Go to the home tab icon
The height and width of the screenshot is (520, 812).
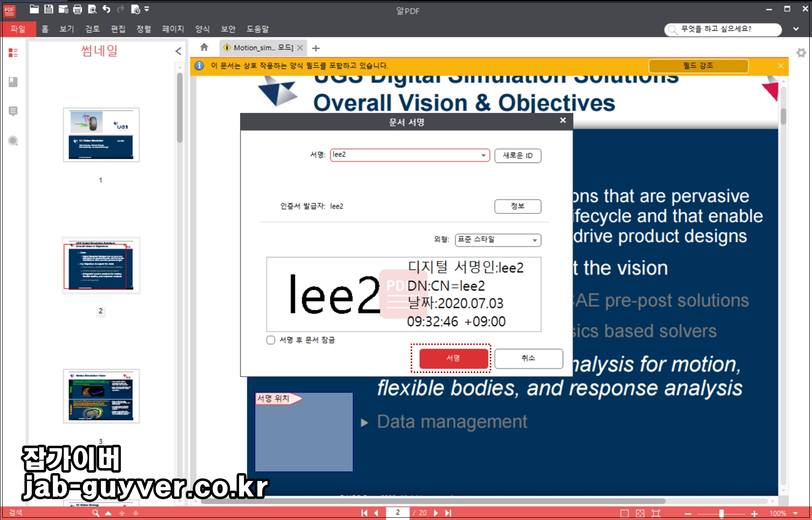pyautogui.click(x=204, y=47)
